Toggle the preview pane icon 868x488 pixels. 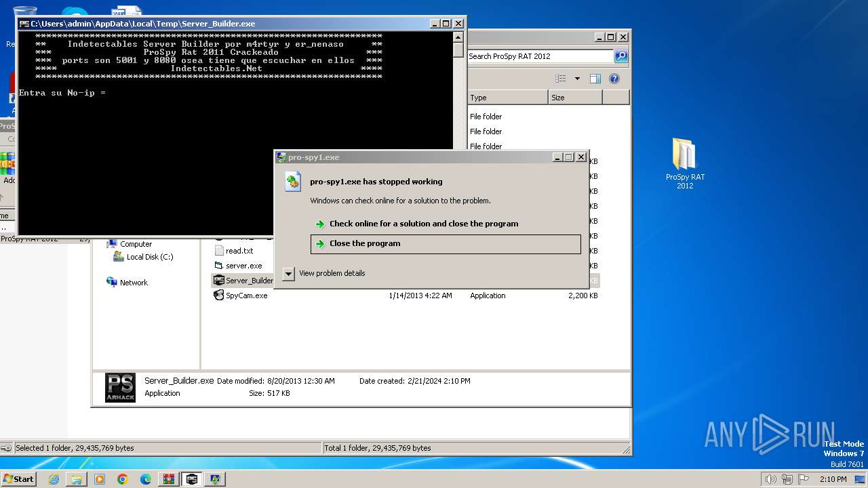pos(595,79)
